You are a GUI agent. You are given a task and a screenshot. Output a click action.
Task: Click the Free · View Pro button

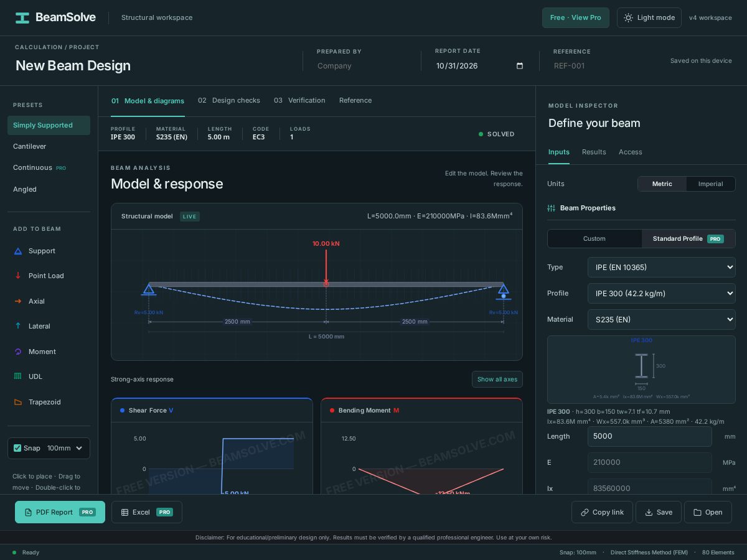point(576,17)
